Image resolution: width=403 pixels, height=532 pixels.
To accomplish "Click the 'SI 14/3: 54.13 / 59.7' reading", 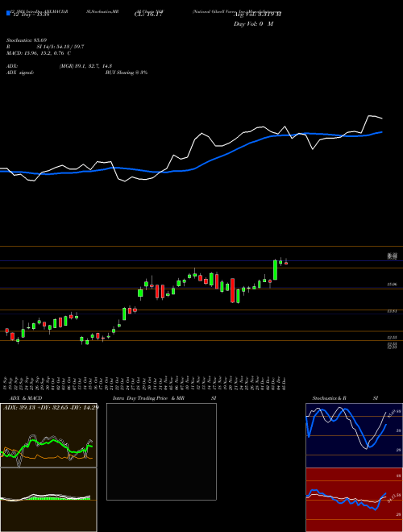I will pyautogui.click(x=60, y=47).
